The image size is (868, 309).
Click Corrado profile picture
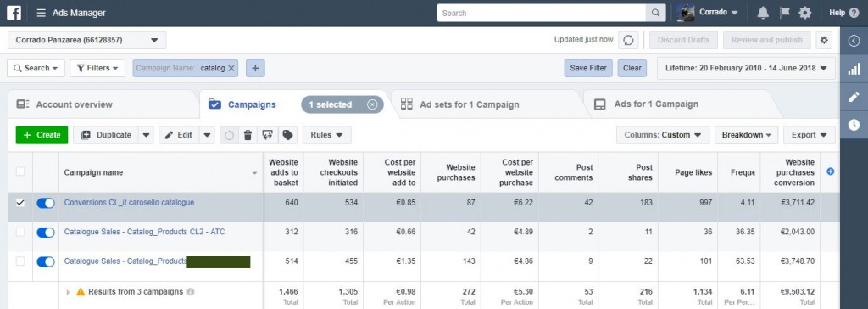click(x=685, y=13)
